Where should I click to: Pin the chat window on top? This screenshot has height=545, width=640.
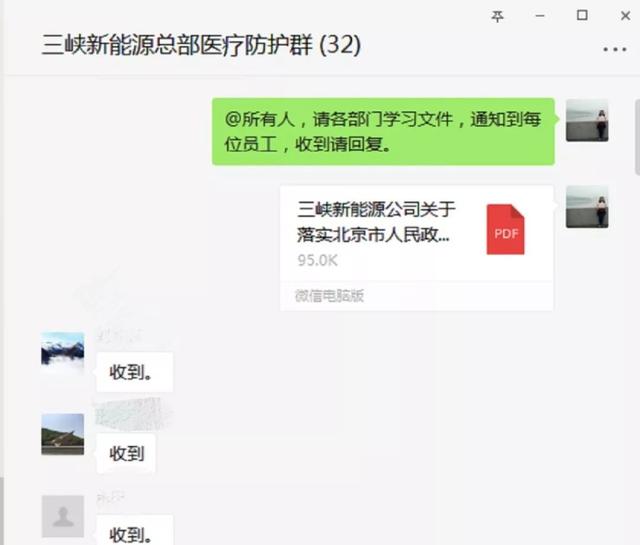coord(497,16)
